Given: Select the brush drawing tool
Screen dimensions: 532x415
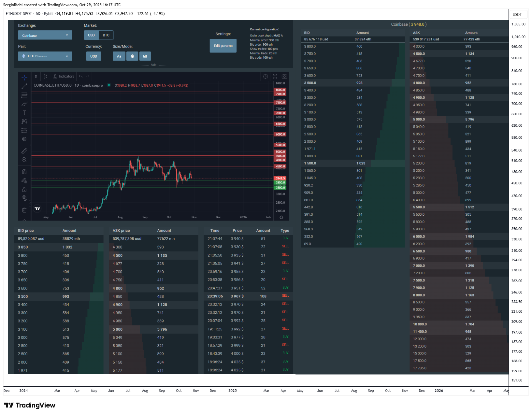Looking at the screenshot, I should pyautogui.click(x=24, y=104).
